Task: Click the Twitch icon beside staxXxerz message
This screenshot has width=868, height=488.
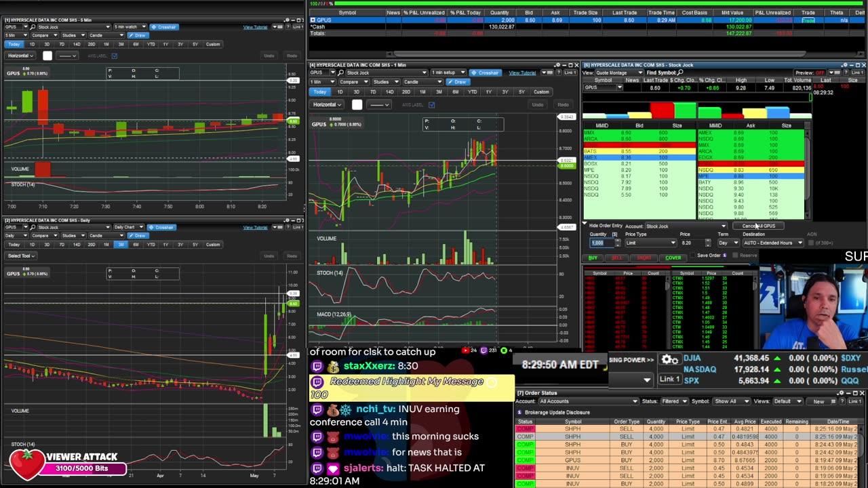Action: coord(317,366)
